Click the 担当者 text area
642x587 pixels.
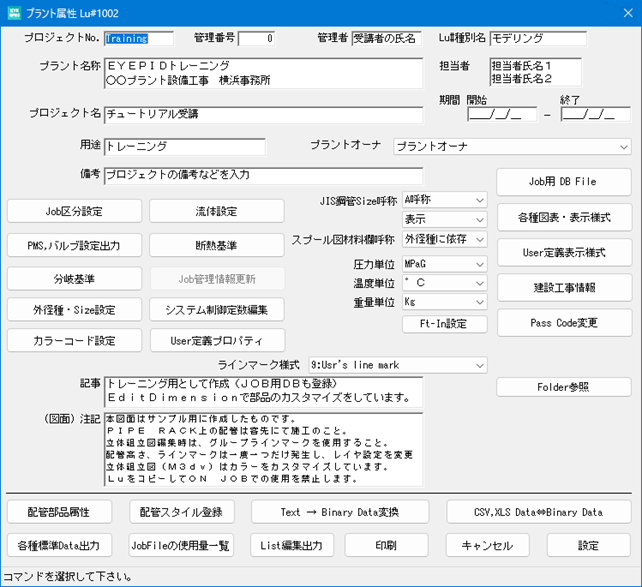tap(536, 72)
